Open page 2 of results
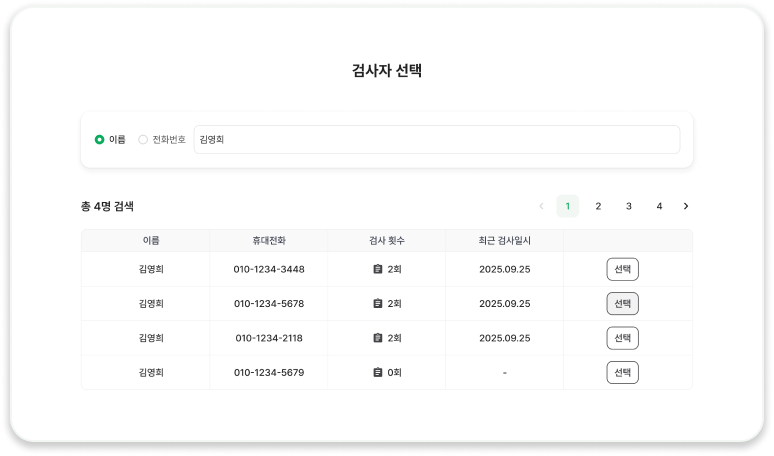The width and height of the screenshot is (774, 456). pyautogui.click(x=598, y=206)
